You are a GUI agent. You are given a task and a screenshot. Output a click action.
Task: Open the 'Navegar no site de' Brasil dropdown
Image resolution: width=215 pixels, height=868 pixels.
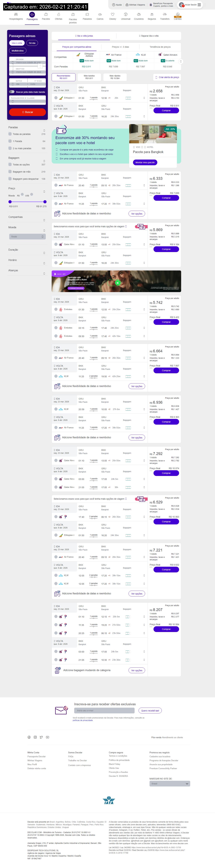tap(170, 784)
